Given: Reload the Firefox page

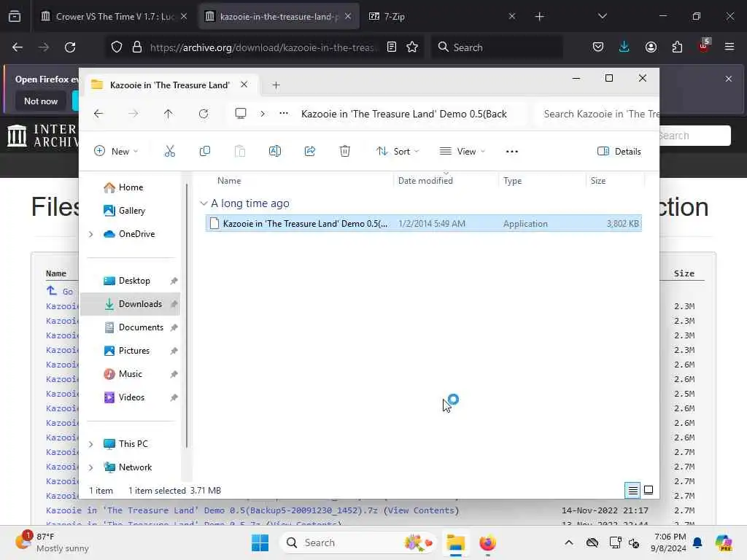Looking at the screenshot, I should click(x=70, y=47).
